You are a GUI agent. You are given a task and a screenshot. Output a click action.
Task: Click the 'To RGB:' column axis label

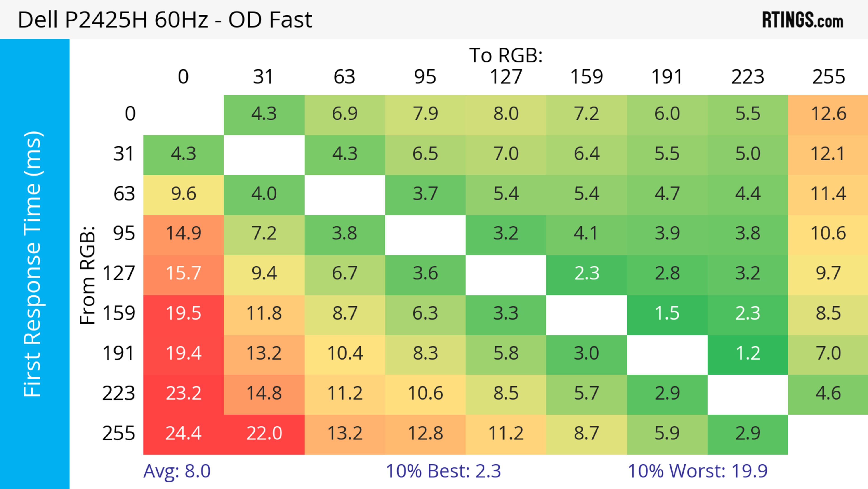506,55
